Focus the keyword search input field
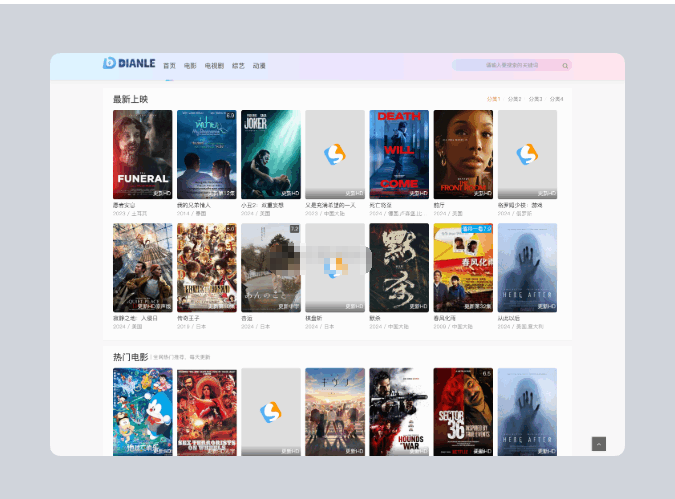The height and width of the screenshot is (499, 675). pos(511,65)
